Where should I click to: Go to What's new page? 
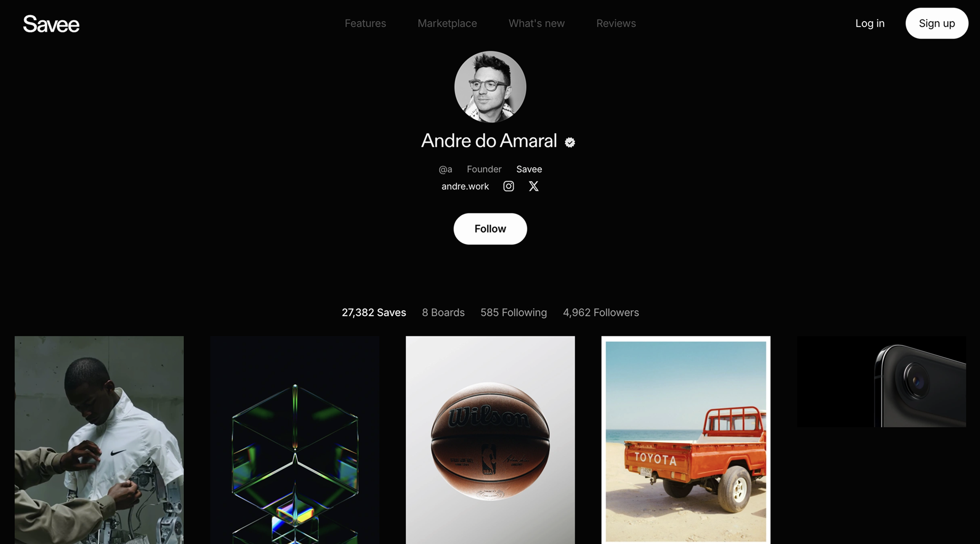click(537, 23)
